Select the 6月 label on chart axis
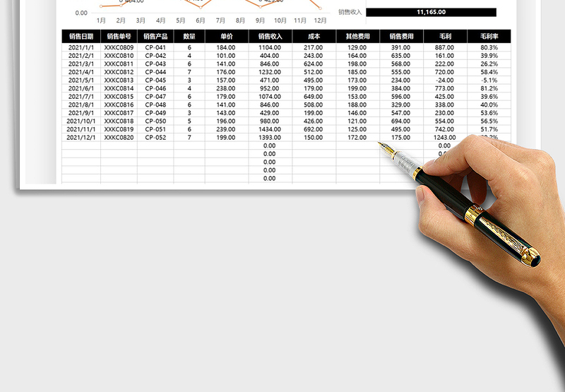 201,20
